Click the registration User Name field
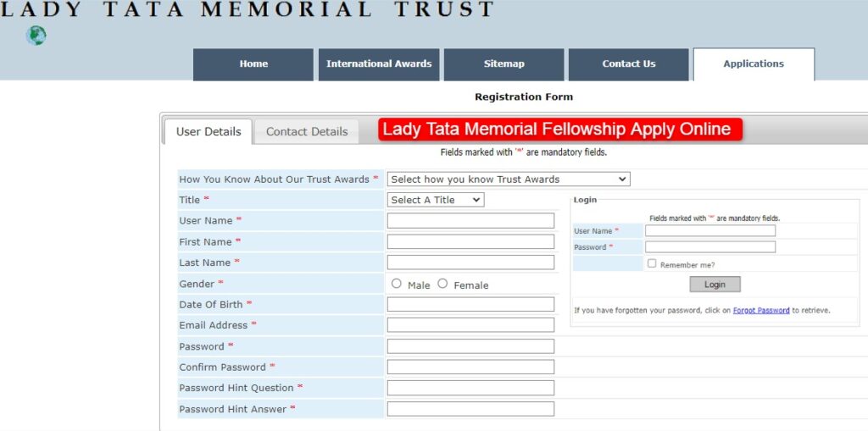Screen dimensions: 868x431 point(470,221)
